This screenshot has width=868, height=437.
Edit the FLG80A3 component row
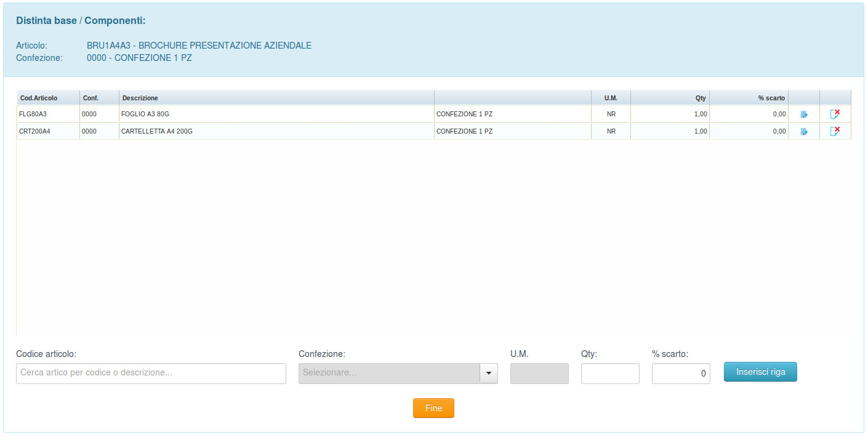coord(803,114)
